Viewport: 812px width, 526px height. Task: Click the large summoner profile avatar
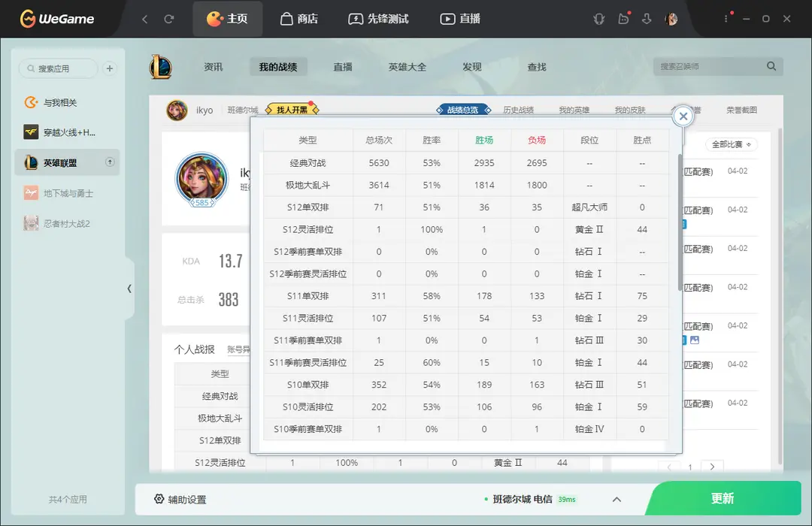(x=202, y=180)
